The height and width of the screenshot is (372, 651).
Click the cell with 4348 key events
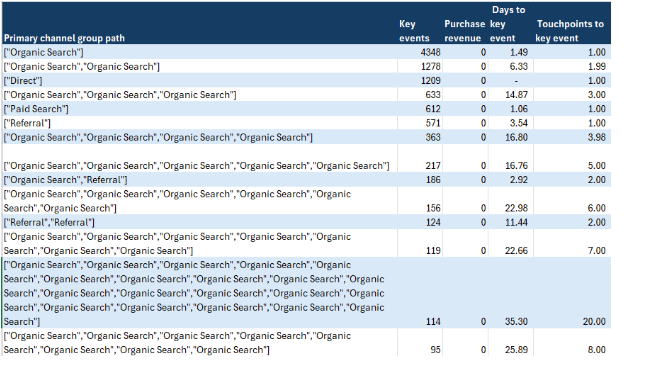tap(420, 52)
